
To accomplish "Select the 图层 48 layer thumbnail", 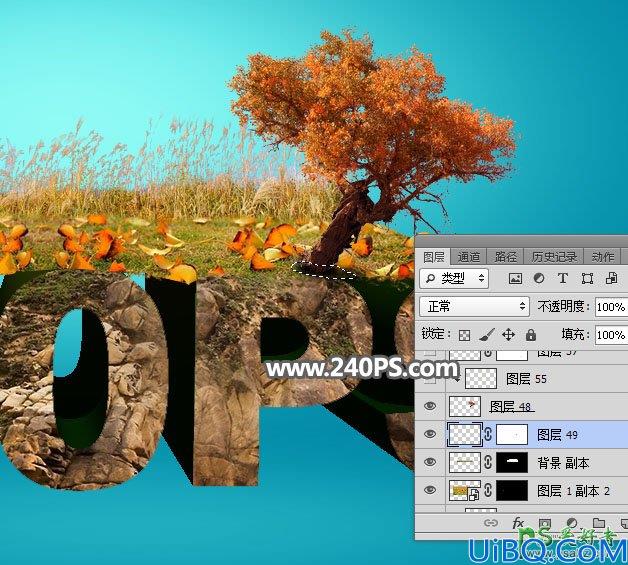I will pos(465,406).
